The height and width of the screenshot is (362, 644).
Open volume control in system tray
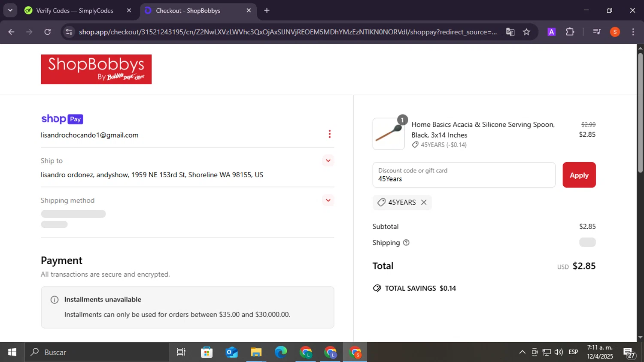point(559,352)
